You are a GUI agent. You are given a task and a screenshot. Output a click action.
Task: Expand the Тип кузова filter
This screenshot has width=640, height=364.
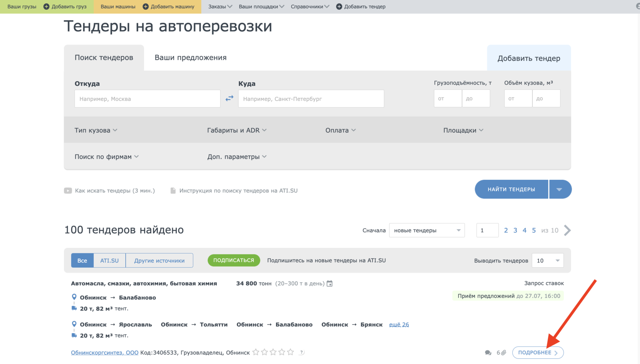(96, 130)
